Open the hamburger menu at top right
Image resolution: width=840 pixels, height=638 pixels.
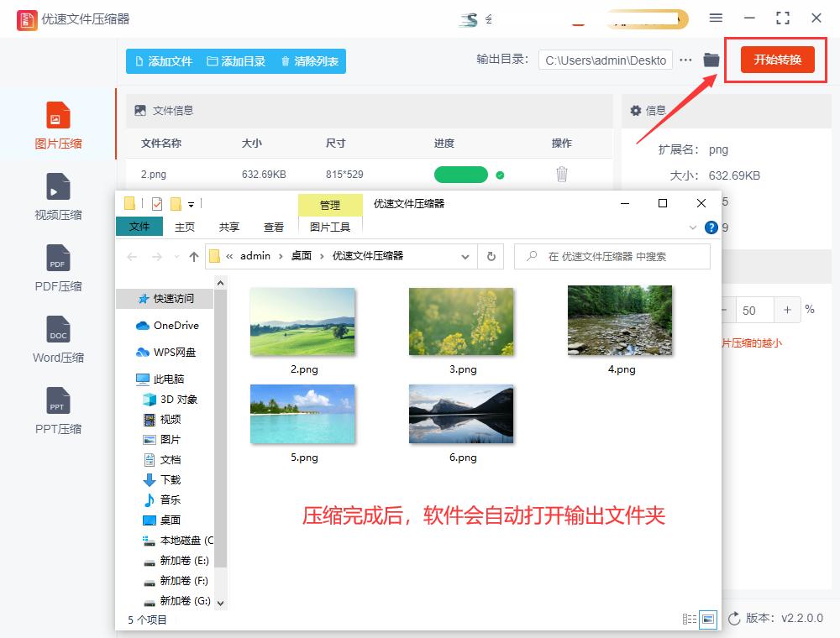(716, 18)
